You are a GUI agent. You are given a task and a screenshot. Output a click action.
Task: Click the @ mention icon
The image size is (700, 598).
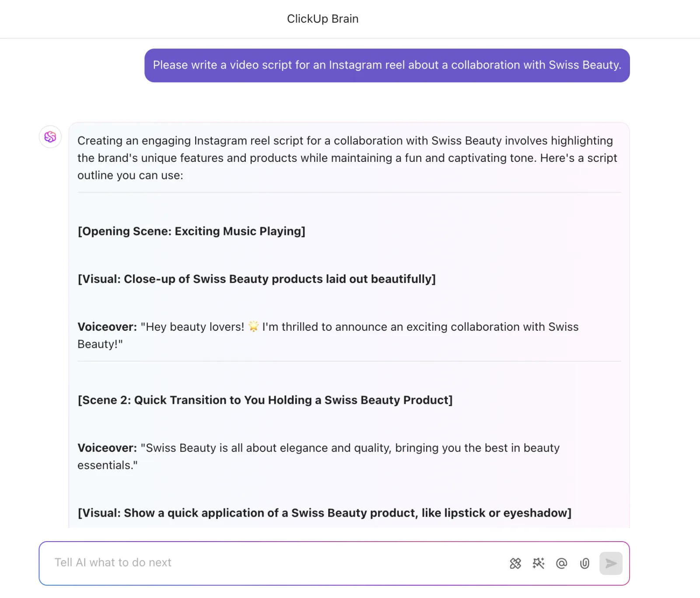click(x=562, y=563)
